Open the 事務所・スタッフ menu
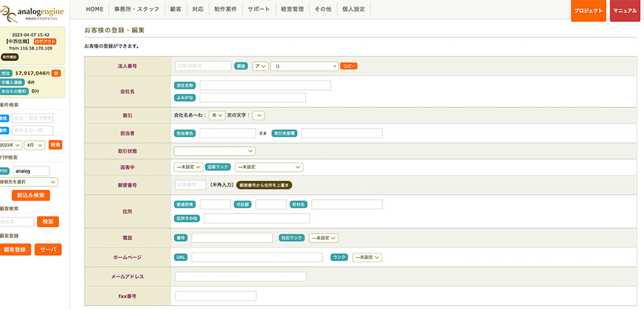Viewport: 644px width, 310px height. [137, 9]
